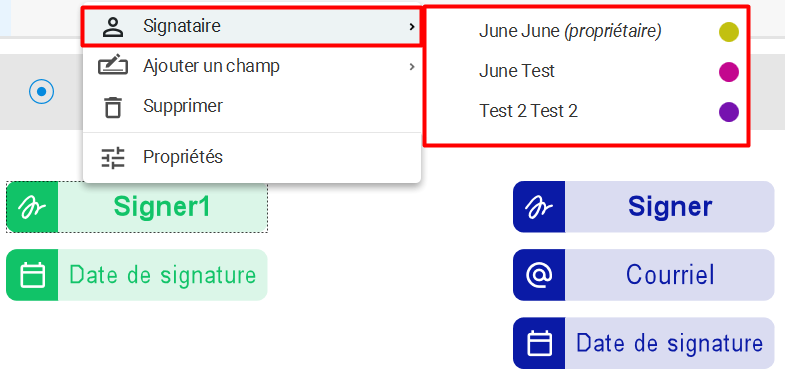Click the blue at-sign icon on Courriel

click(539, 275)
